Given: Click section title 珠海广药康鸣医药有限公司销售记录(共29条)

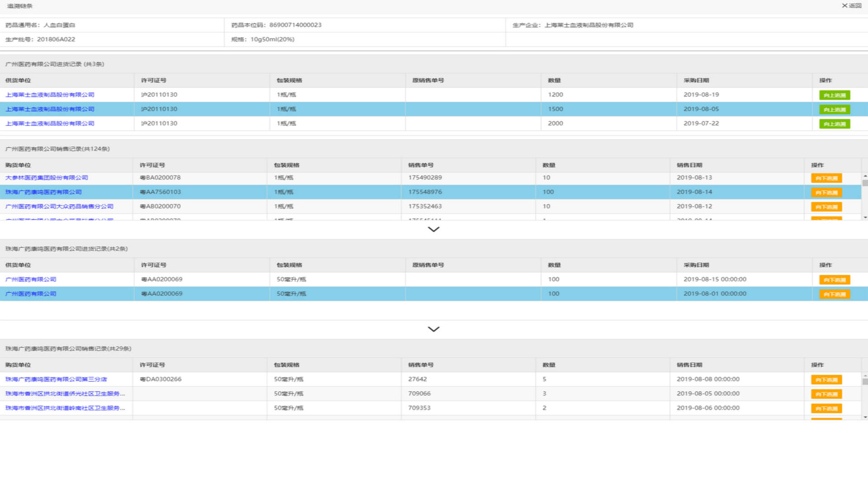Looking at the screenshot, I should [68, 349].
